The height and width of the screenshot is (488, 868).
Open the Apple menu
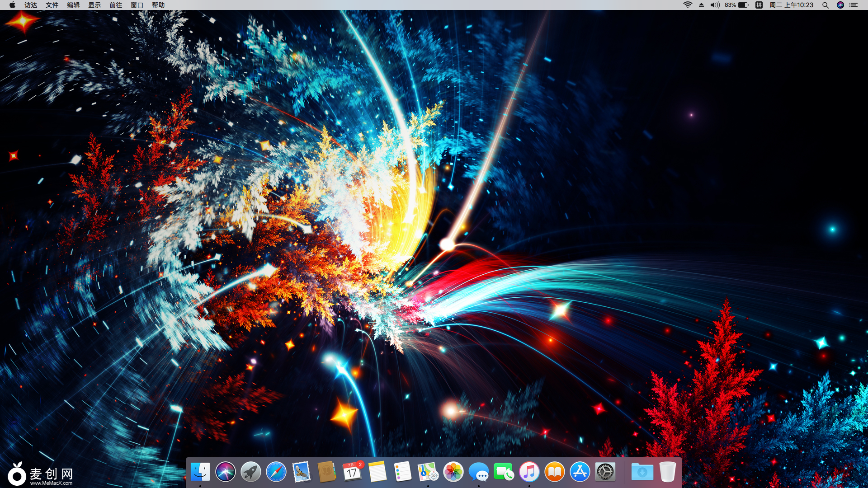click(x=12, y=5)
